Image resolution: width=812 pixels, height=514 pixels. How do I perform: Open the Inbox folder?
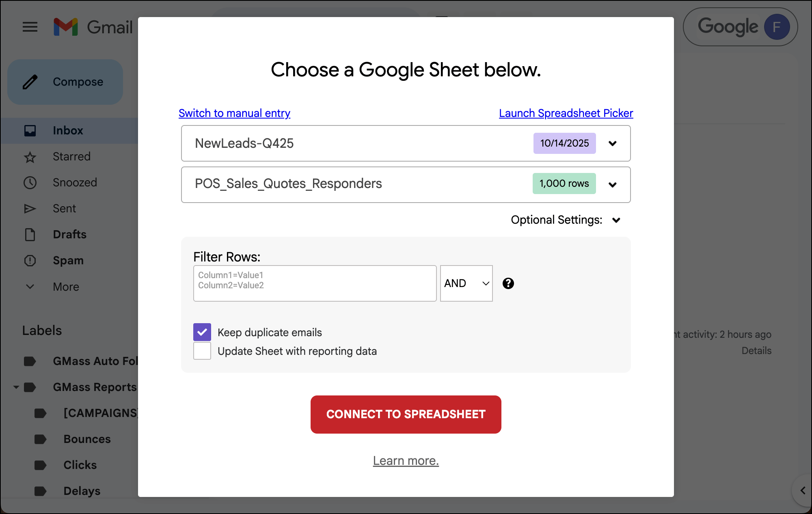[68, 131]
